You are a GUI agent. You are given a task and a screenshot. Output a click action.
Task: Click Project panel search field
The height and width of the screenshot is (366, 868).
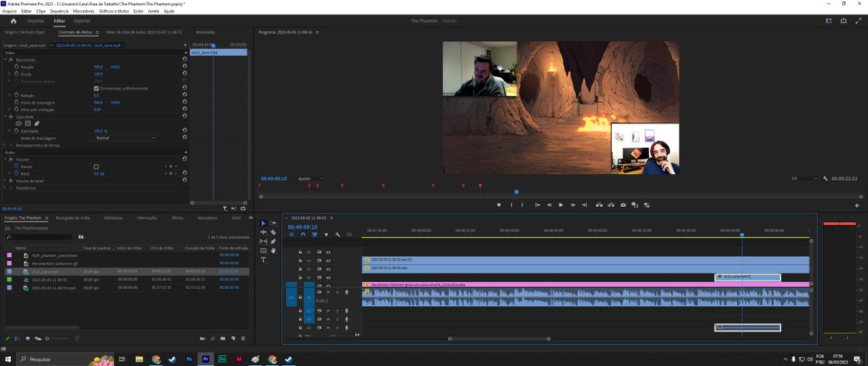pyautogui.click(x=38, y=237)
